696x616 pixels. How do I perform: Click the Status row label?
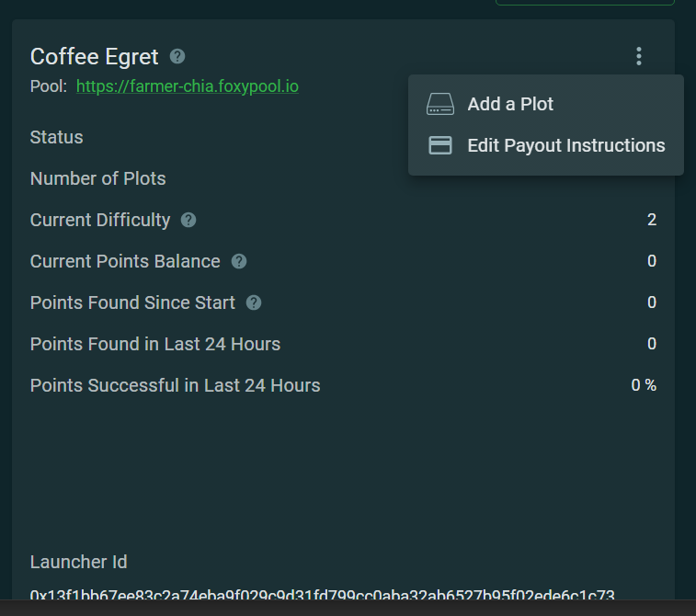pos(57,137)
